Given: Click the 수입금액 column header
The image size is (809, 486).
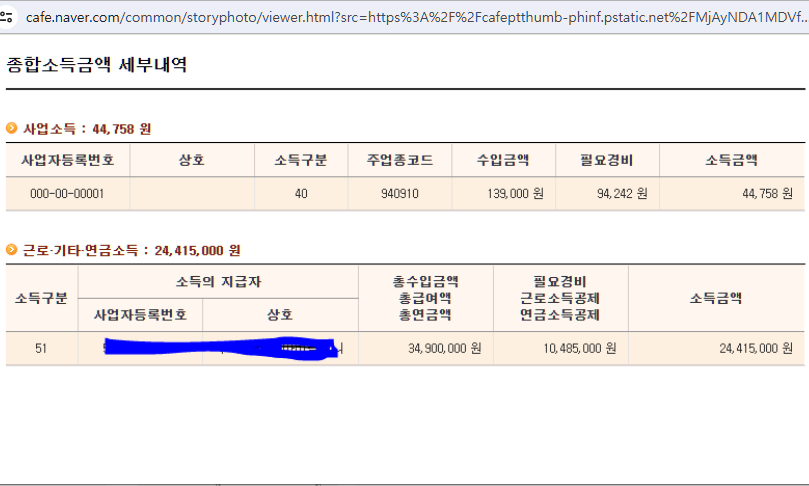Looking at the screenshot, I should pyautogui.click(x=503, y=160).
